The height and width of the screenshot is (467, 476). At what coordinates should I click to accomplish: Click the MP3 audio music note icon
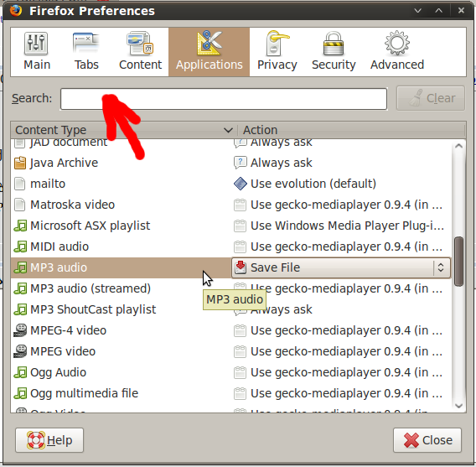20,267
